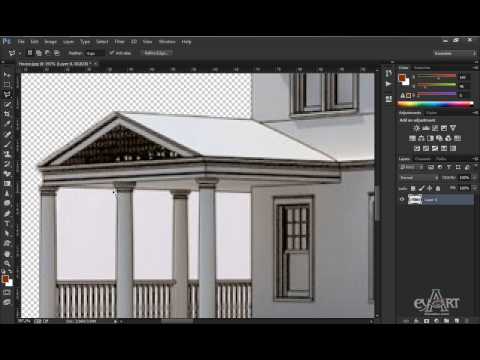
Task: Select the Zoom tool
Action: [x=7, y=264]
